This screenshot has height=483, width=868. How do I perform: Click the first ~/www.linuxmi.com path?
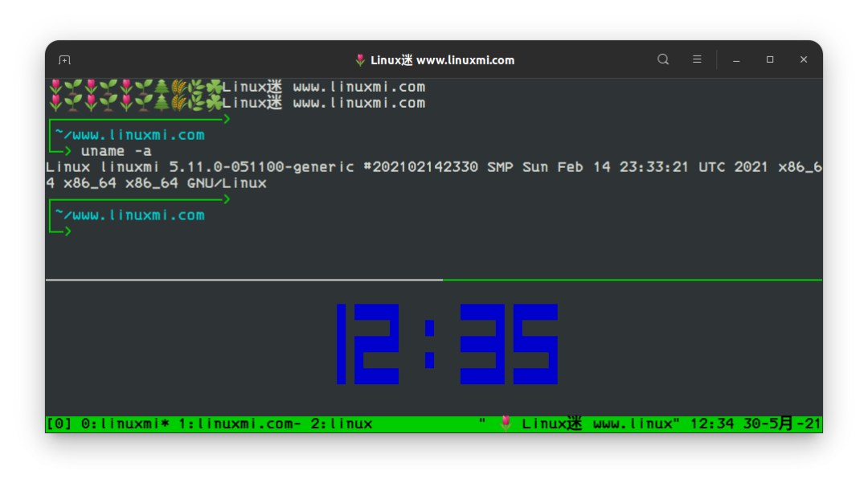(x=130, y=135)
